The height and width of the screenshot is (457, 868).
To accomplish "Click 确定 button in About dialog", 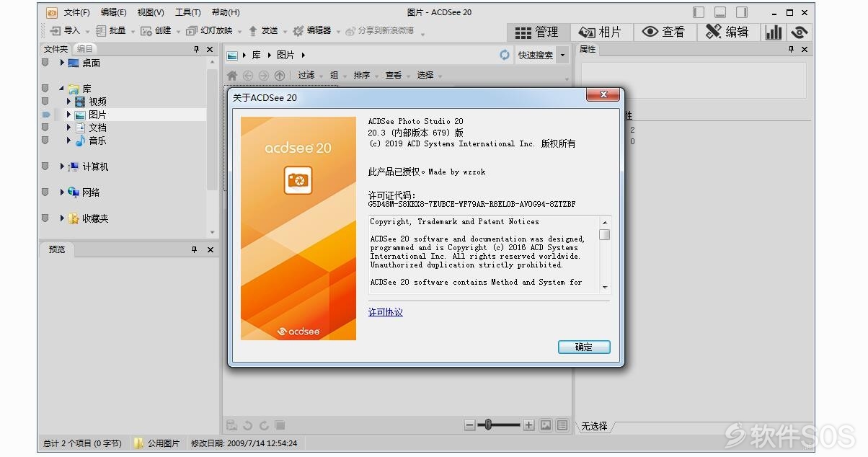I will [x=584, y=347].
